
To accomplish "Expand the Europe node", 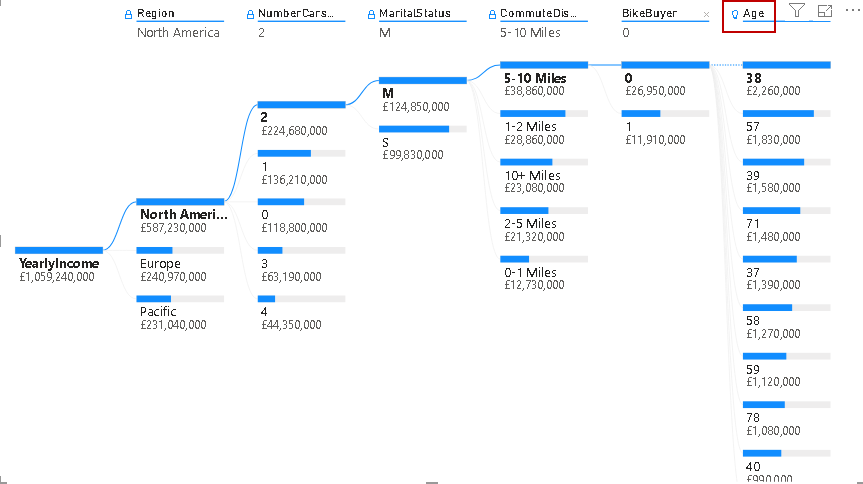I will (160, 263).
